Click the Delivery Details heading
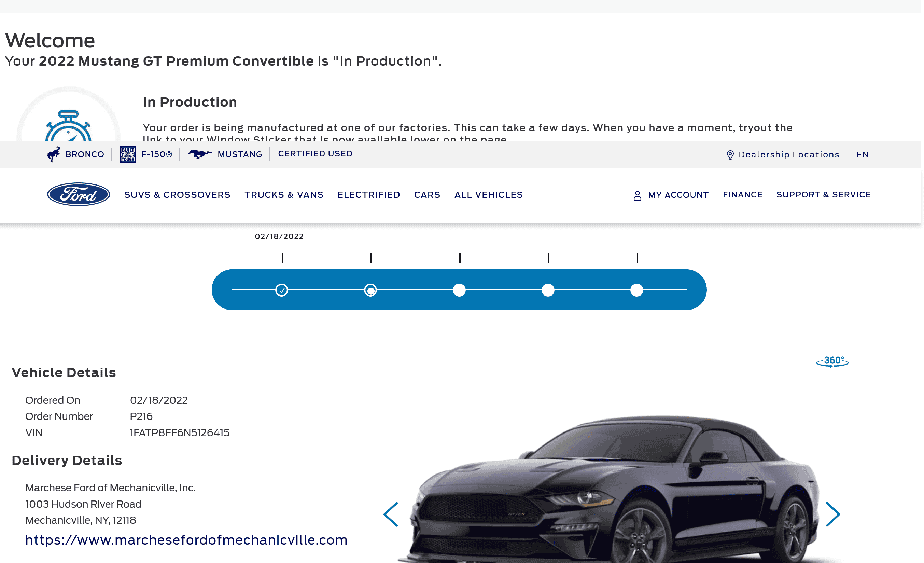This screenshot has height=563, width=924. 67,460
